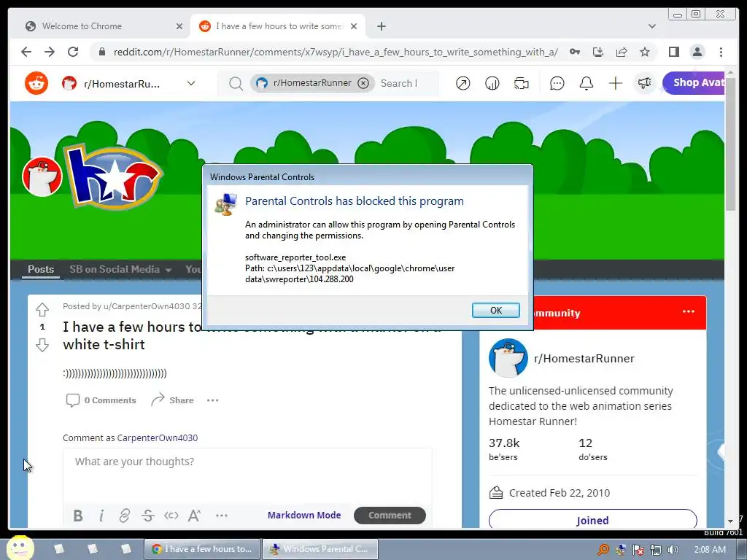This screenshot has width=747, height=560.
Task: Open a new Chrome tab
Action: pyautogui.click(x=381, y=26)
